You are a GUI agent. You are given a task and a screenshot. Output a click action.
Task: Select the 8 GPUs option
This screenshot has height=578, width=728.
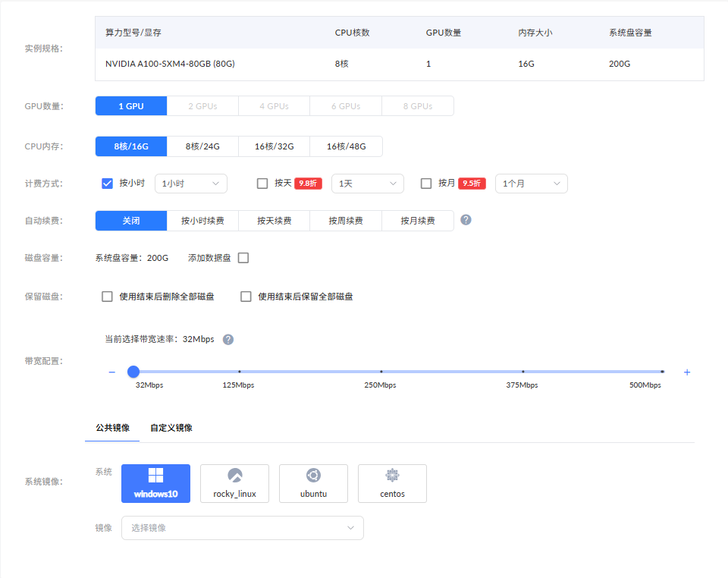pos(418,106)
